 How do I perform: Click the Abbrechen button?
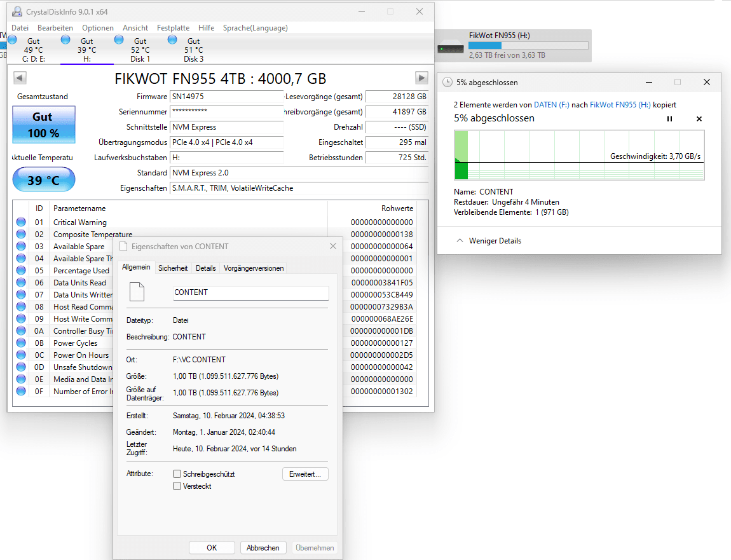click(x=263, y=547)
